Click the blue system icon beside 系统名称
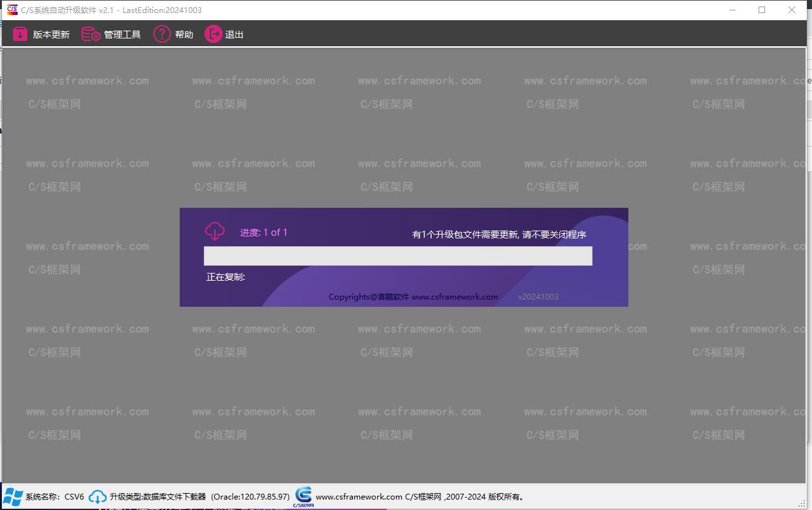Viewport: 812px width, 510px height. coord(13,496)
